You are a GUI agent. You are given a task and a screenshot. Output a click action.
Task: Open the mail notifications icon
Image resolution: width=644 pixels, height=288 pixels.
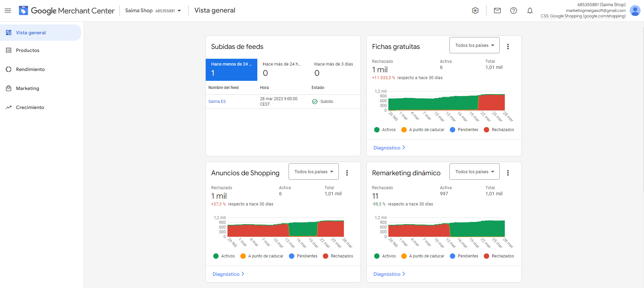tap(497, 11)
